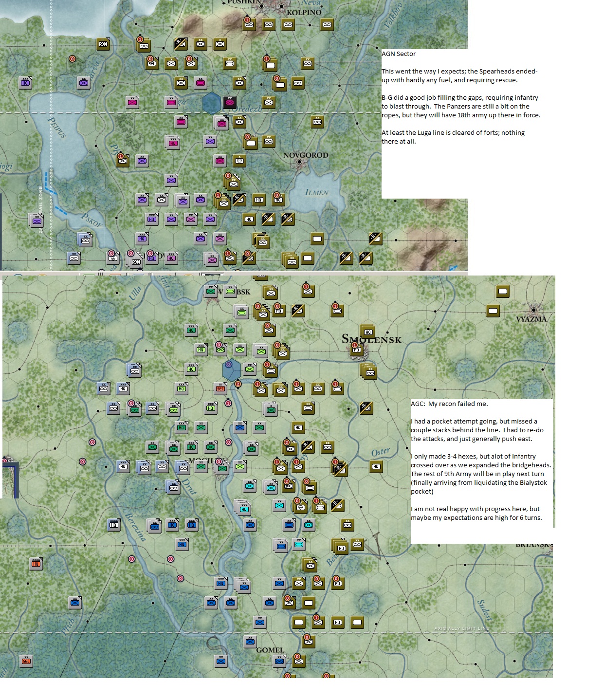Image resolution: width=604 pixels, height=700 pixels.
Task: Select the olive SEC counter north of Lake Peipus
Action: 103,44
